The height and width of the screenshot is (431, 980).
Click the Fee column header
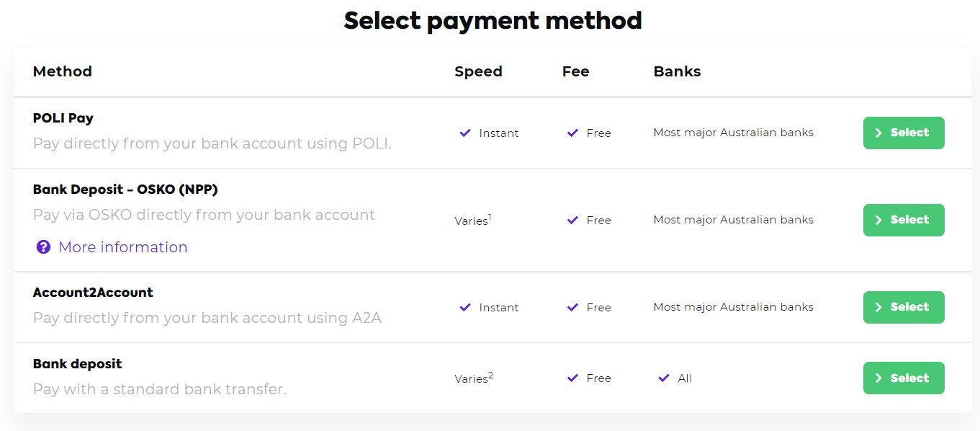coord(575,71)
